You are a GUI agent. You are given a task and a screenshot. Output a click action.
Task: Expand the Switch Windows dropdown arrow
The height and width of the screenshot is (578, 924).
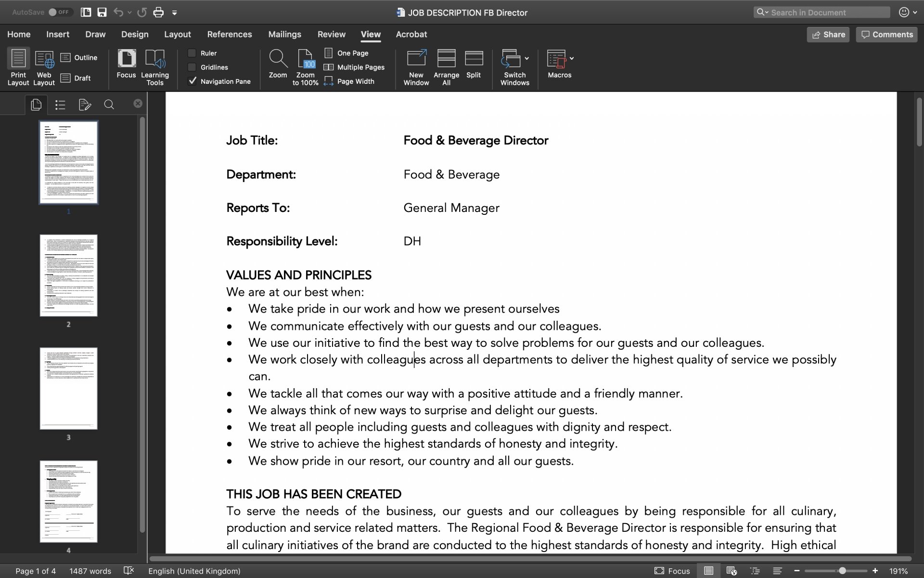(527, 58)
